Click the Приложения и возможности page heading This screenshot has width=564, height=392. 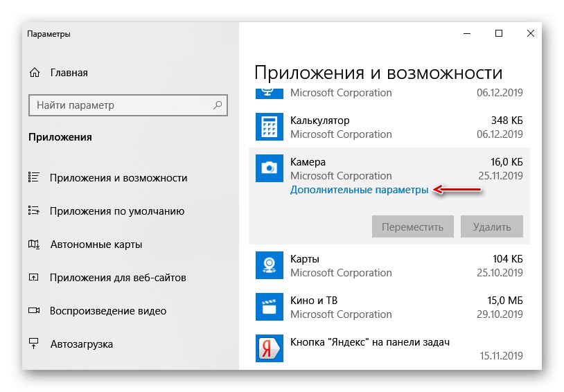coord(378,73)
